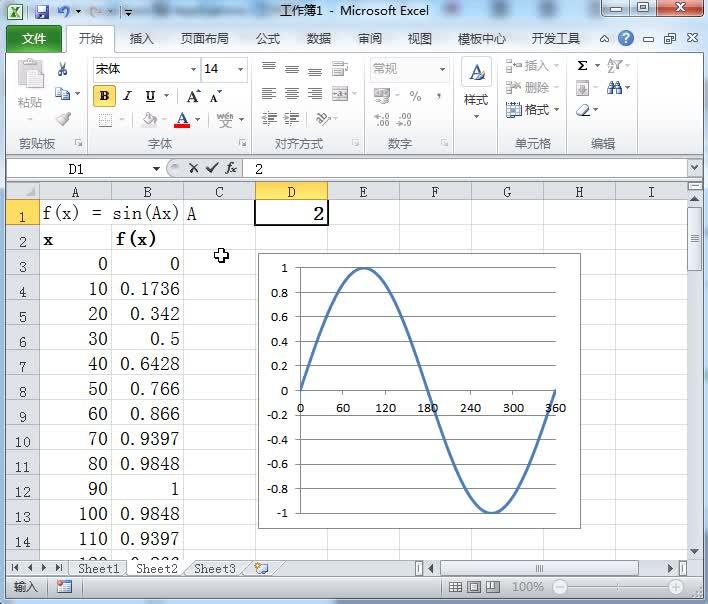Image resolution: width=708 pixels, height=604 pixels.
Task: Click the select all corner button
Action: pos(23,191)
